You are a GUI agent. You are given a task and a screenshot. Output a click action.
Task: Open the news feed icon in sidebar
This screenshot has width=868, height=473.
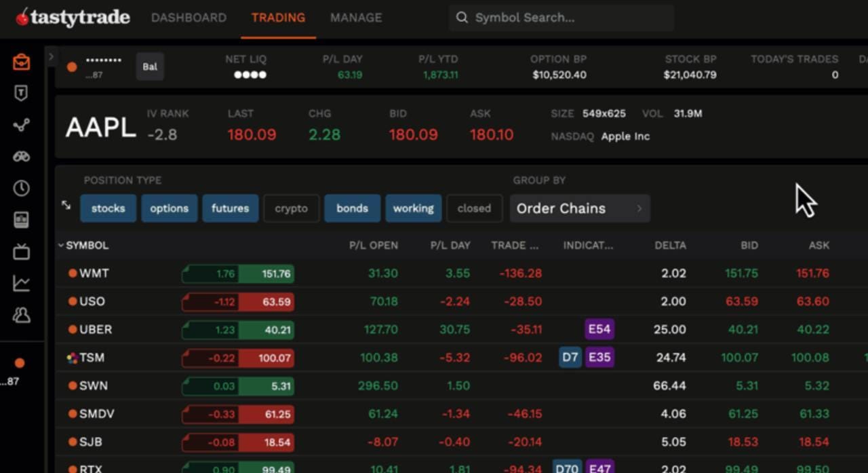(21, 220)
